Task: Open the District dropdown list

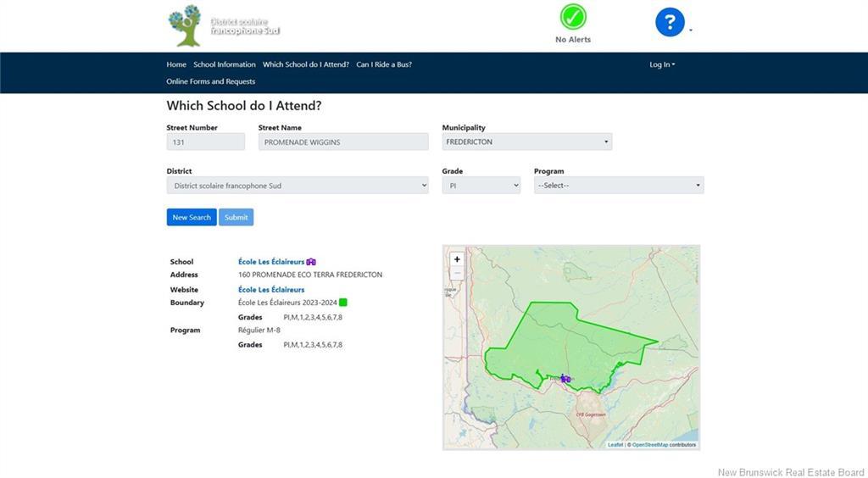Action: [x=298, y=186]
